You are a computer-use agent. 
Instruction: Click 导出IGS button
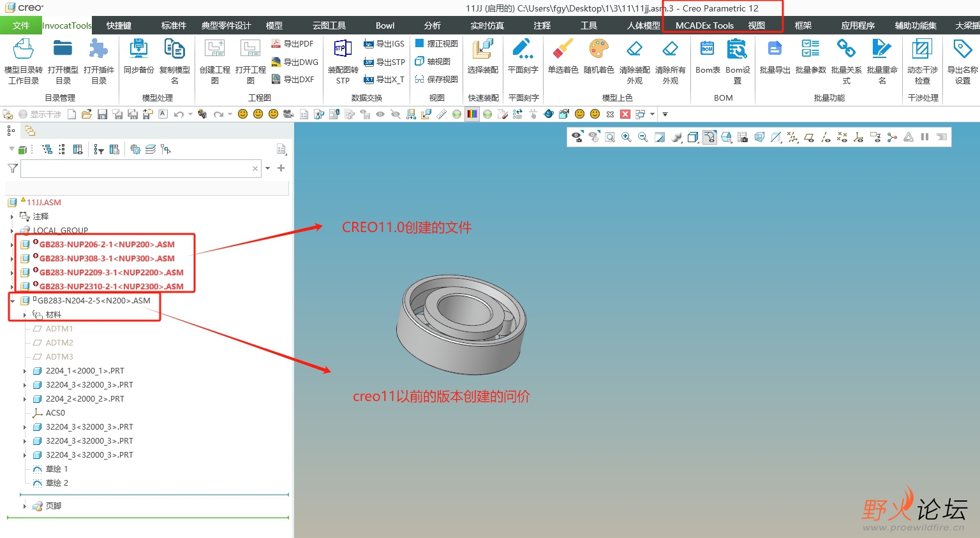pyautogui.click(x=384, y=44)
